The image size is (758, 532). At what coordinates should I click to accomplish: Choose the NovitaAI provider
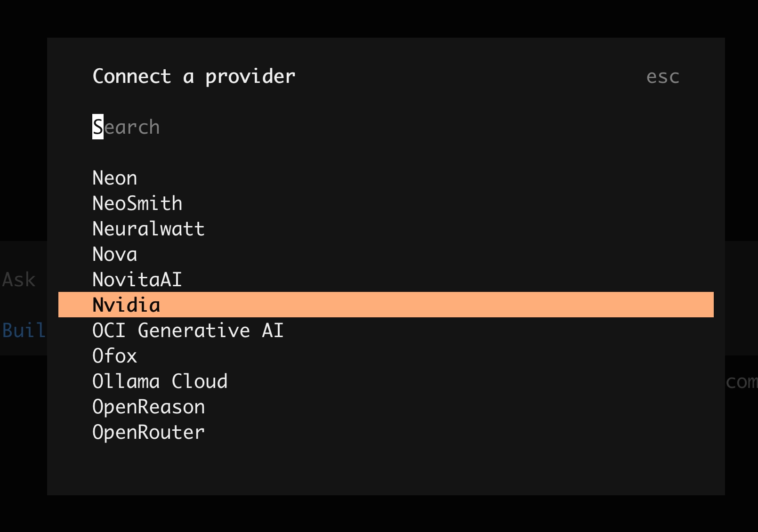coord(386,280)
